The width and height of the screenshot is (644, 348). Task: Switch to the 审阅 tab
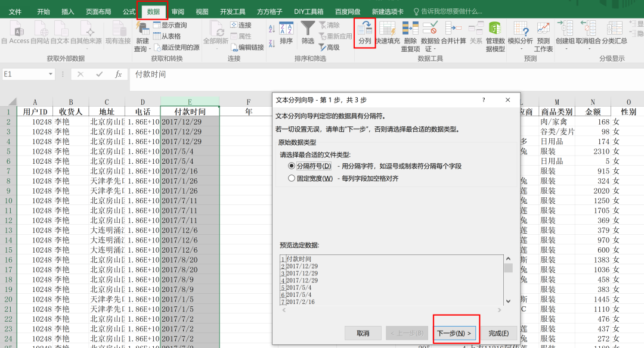point(178,11)
